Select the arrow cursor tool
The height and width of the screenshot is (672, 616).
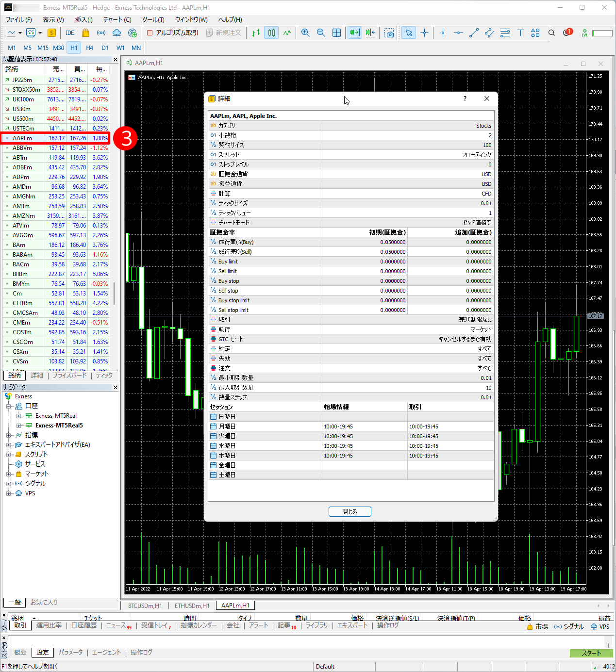click(409, 33)
